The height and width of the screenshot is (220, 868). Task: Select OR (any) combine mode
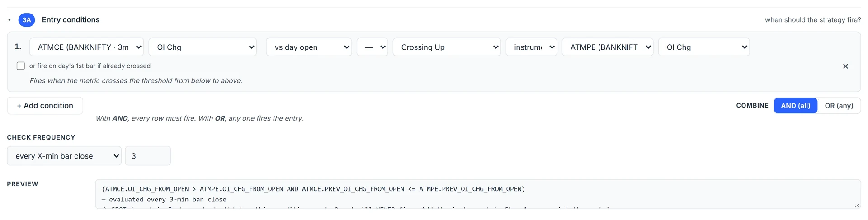pyautogui.click(x=839, y=106)
